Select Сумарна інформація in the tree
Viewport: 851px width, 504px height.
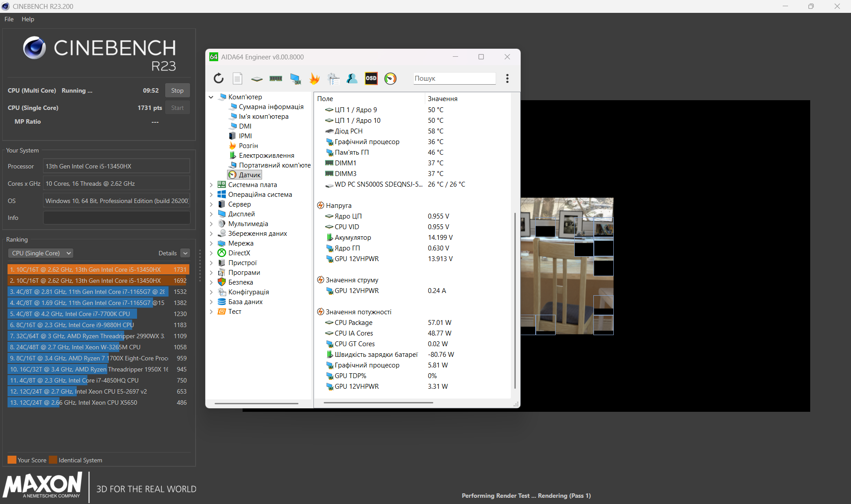point(271,107)
